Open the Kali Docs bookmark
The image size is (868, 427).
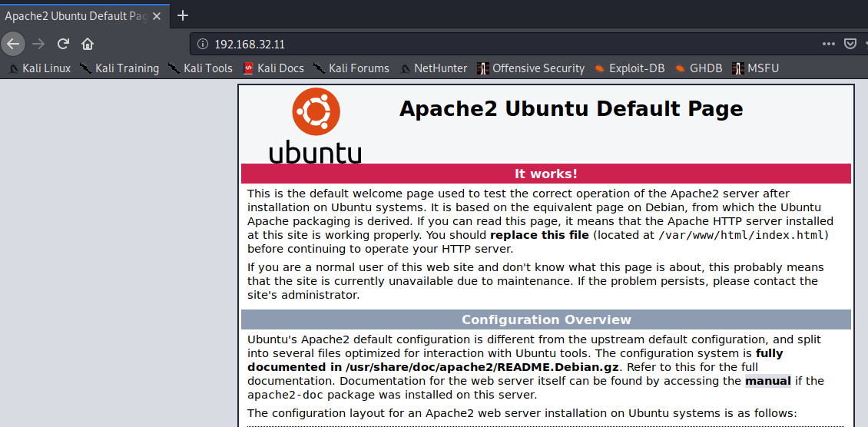click(273, 68)
